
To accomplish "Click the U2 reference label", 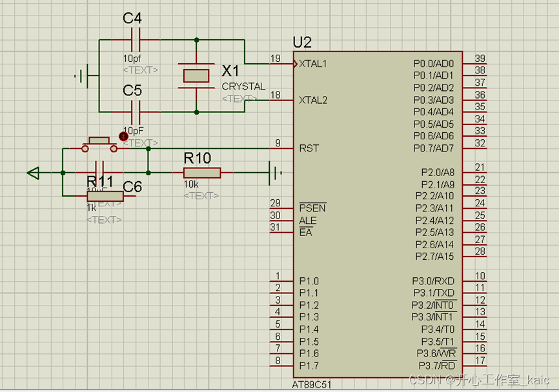I will pyautogui.click(x=302, y=43).
